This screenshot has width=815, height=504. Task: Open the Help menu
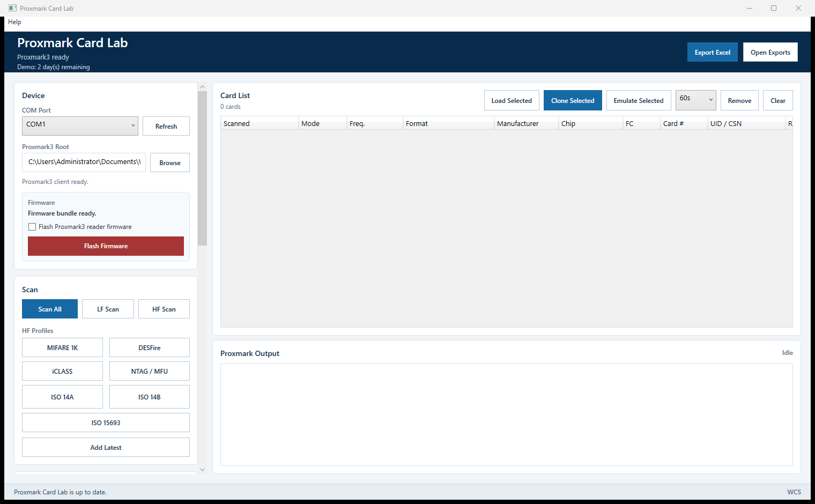pos(14,22)
